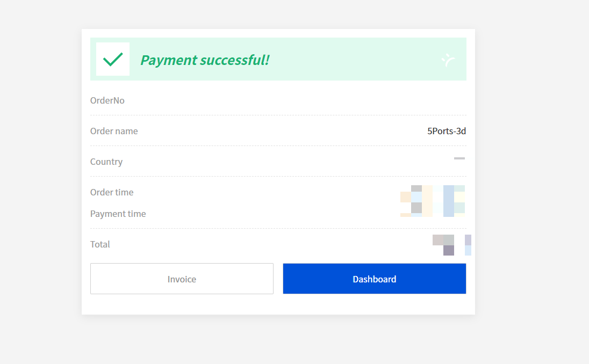Click the Order name label
Viewport: 589px width, 364px height.
click(114, 131)
